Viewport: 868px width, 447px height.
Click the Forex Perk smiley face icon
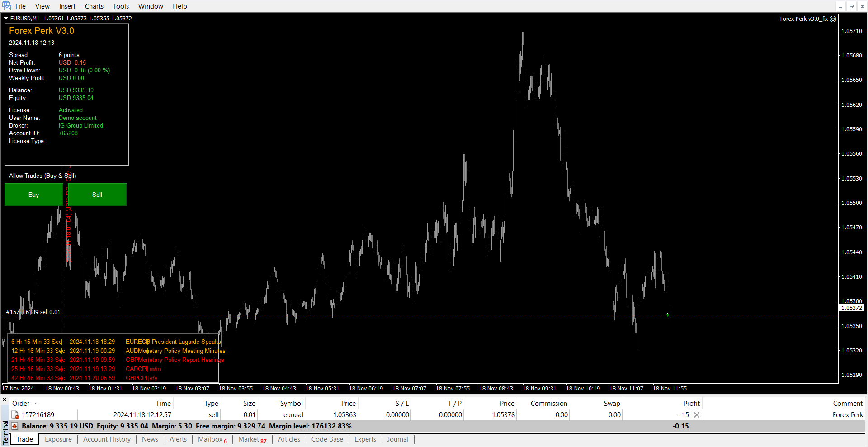[833, 19]
